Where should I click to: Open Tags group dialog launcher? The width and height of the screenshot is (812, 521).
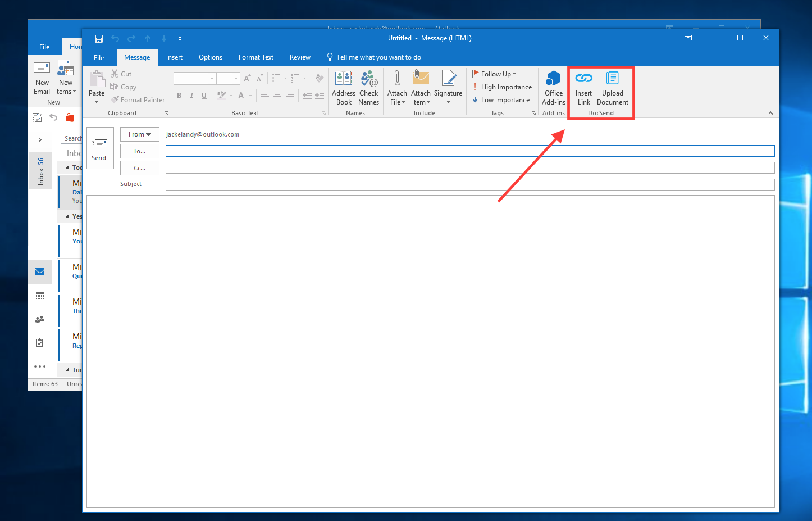tap(533, 113)
